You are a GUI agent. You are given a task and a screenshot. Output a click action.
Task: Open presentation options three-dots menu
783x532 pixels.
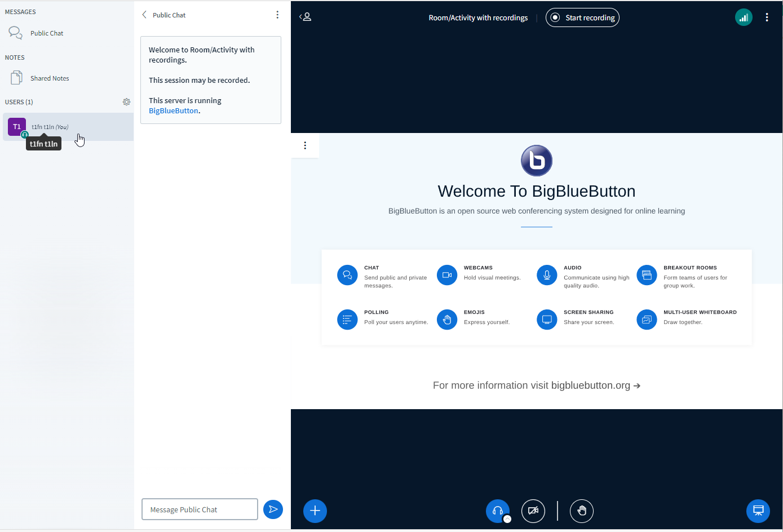coord(305,145)
